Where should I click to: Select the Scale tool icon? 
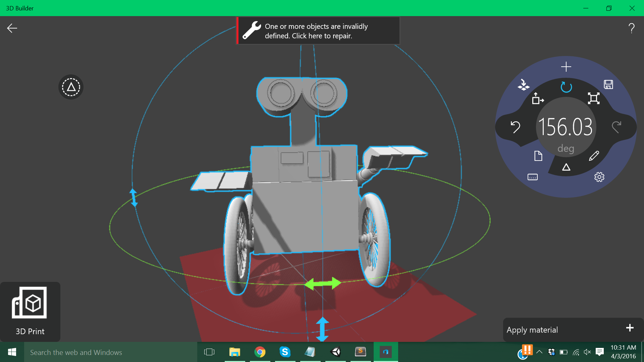[594, 98]
